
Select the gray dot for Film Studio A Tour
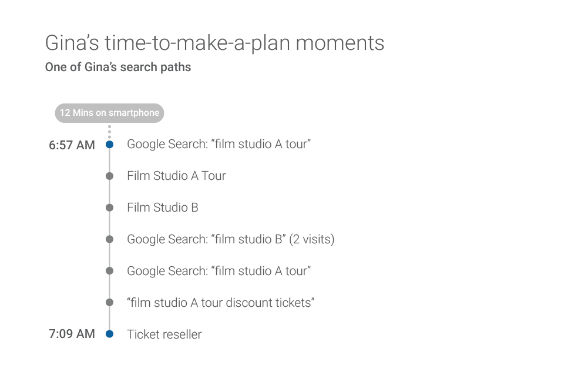pyautogui.click(x=109, y=176)
